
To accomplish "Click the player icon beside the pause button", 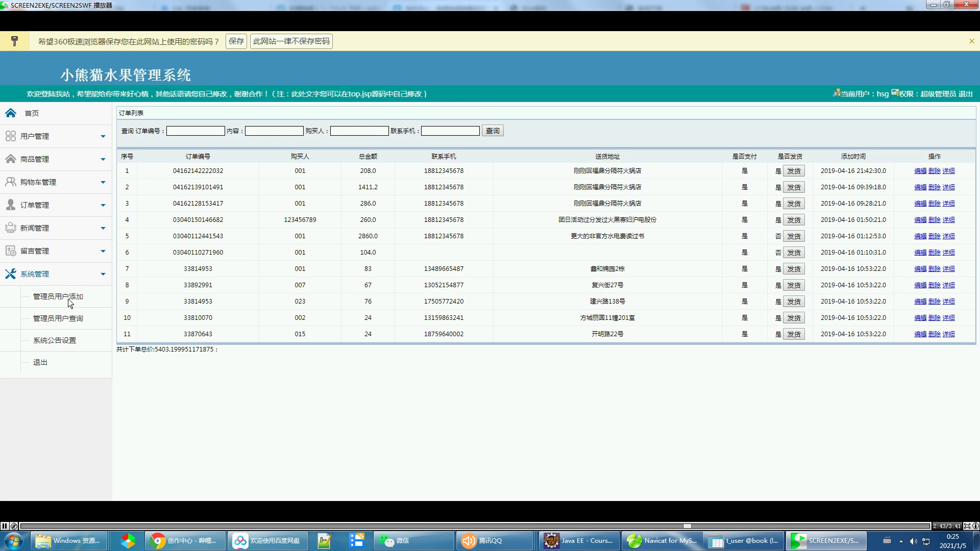I will 14,526.
